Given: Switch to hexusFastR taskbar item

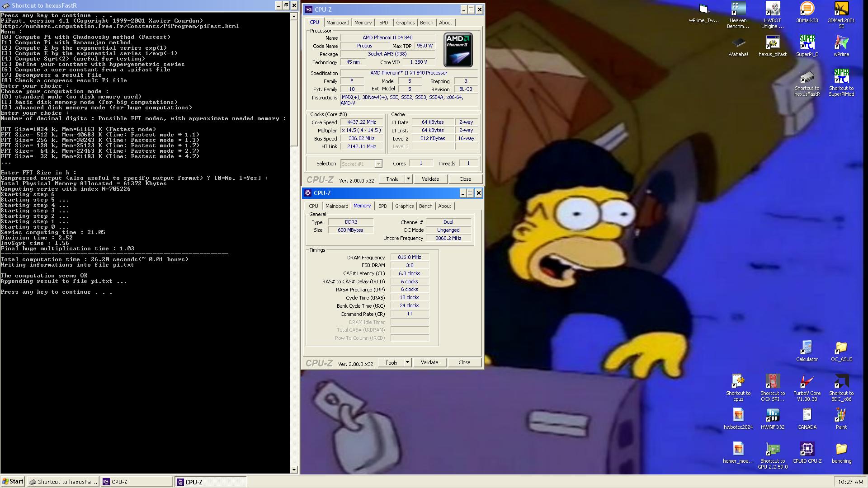Looking at the screenshot, I should click(x=63, y=482).
